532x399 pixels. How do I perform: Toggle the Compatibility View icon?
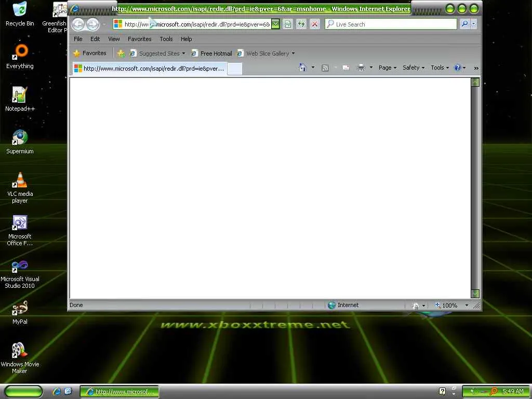point(287,24)
